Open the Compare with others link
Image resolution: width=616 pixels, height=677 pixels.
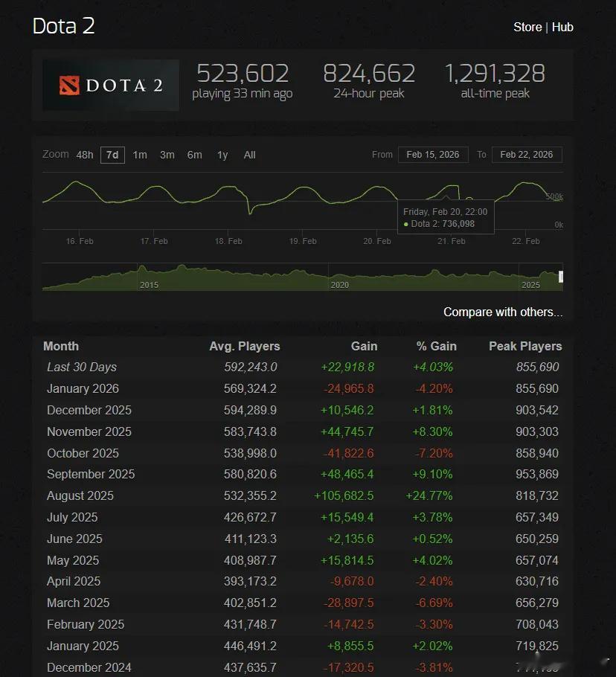[502, 312]
